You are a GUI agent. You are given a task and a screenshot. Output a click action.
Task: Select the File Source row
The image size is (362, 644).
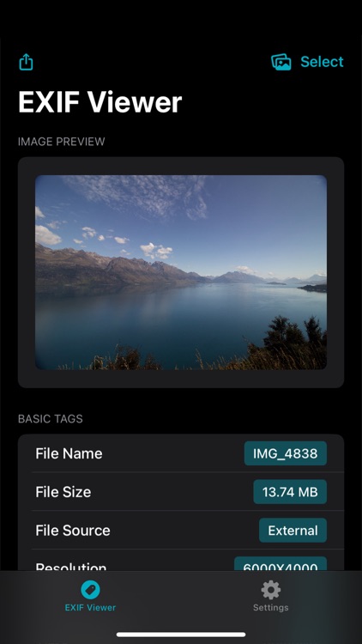(181, 531)
